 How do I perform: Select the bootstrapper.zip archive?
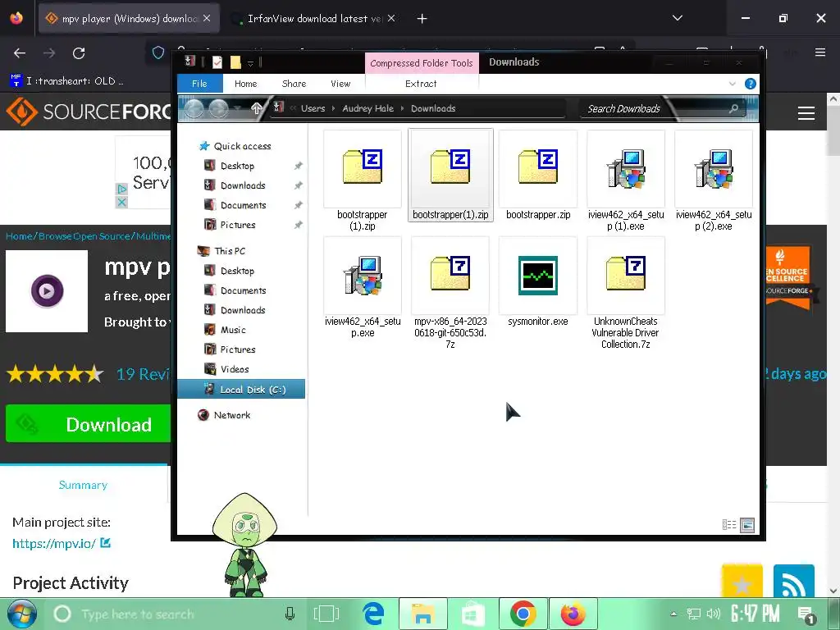(x=538, y=176)
